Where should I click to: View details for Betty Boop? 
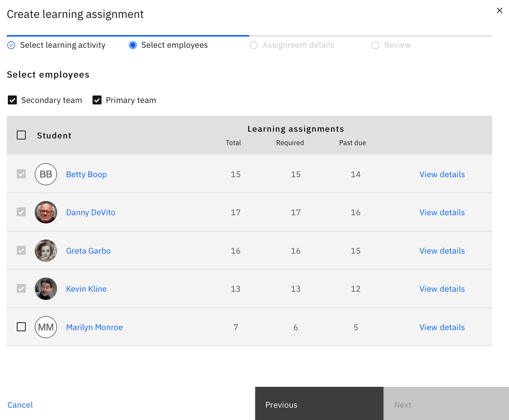[442, 175]
